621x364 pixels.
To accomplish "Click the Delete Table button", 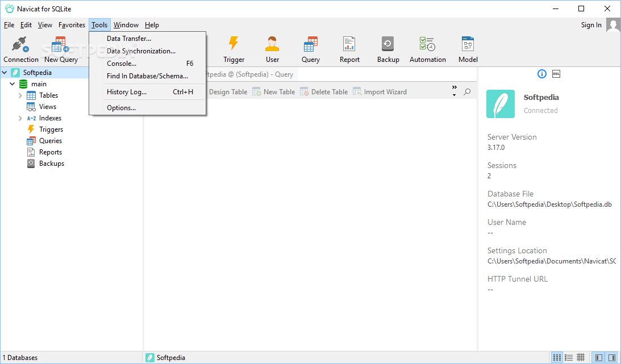I will tap(324, 92).
